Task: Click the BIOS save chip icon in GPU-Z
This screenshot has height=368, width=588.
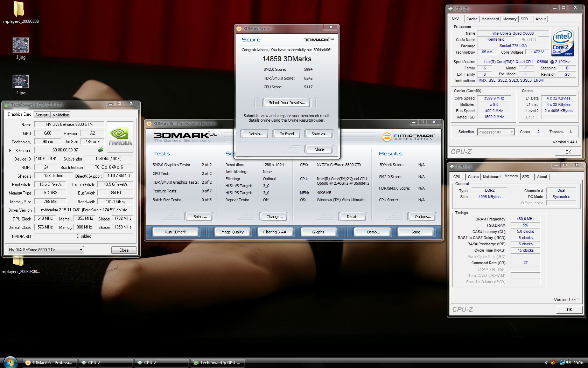Action: point(100,150)
